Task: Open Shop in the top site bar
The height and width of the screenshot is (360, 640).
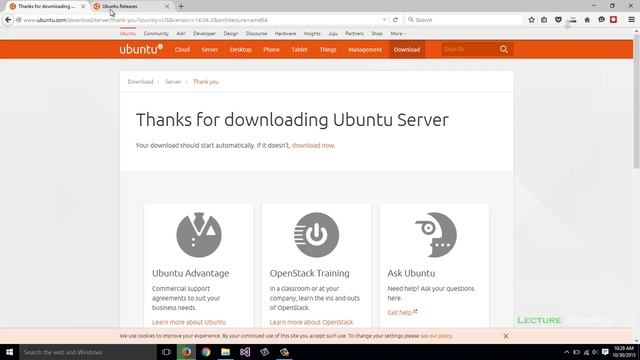Action: pos(377,33)
